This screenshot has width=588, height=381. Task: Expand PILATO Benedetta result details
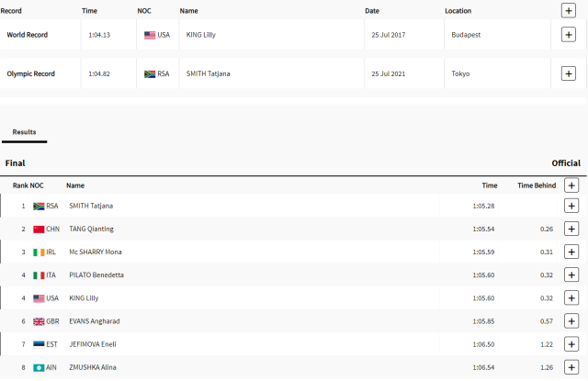point(571,275)
